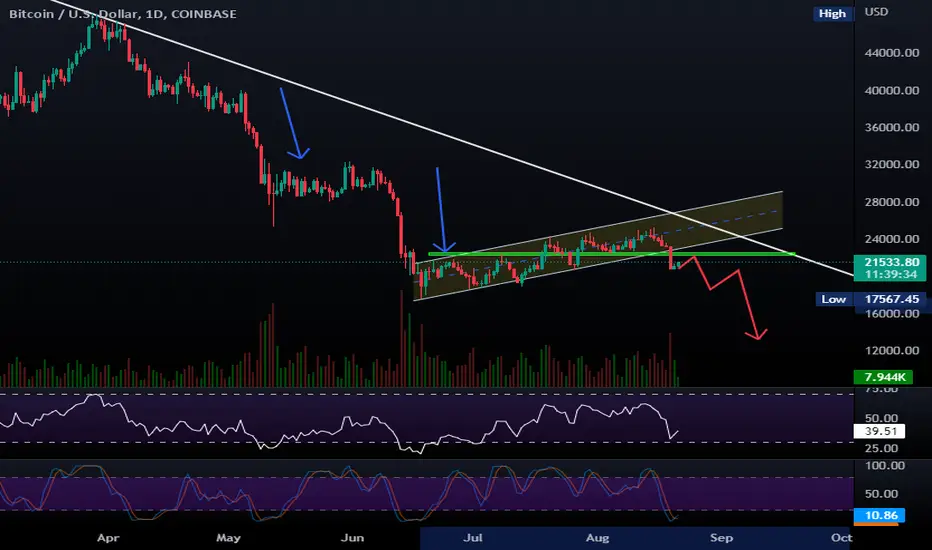Click the current price tag 21533.80
Viewport: 932px width, 550px height.
point(892,262)
